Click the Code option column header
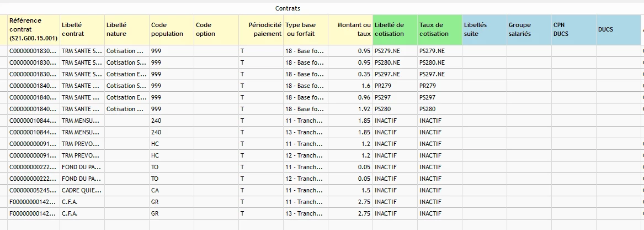 point(216,29)
